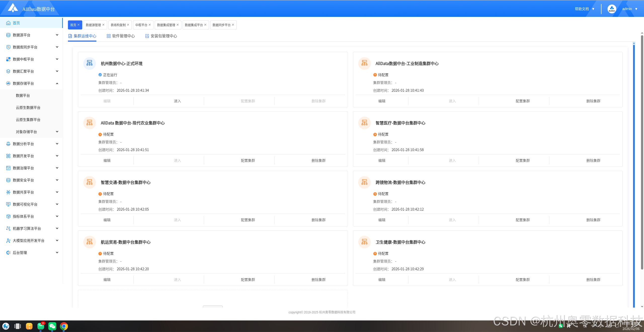This screenshot has height=332, width=644.
Task: Switch to the 安装包管理中心 tab
Action: point(161,36)
